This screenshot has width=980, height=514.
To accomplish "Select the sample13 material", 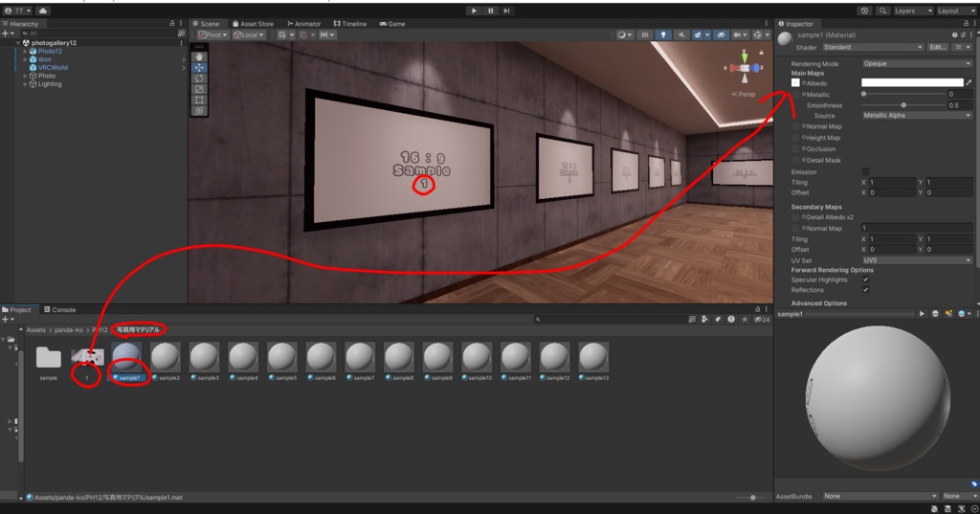I will [593, 362].
